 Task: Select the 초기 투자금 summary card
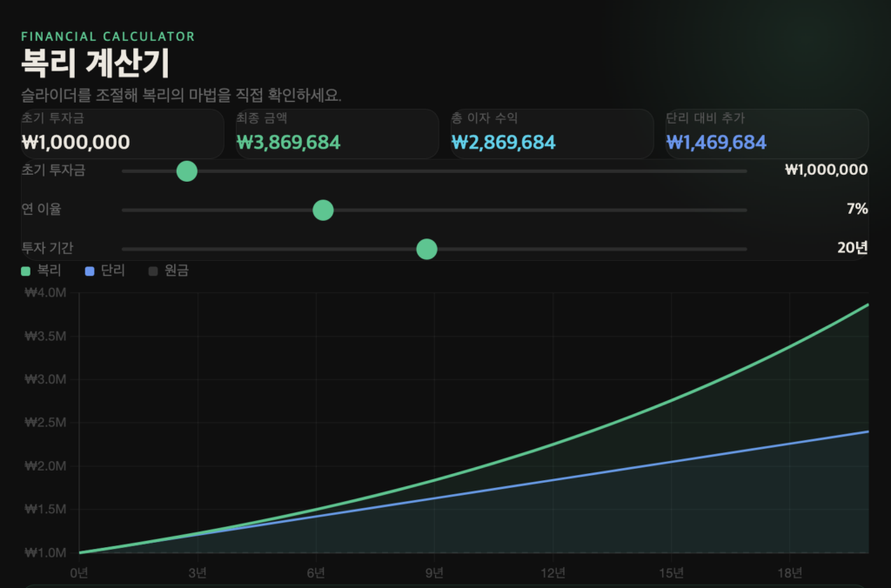click(x=122, y=134)
